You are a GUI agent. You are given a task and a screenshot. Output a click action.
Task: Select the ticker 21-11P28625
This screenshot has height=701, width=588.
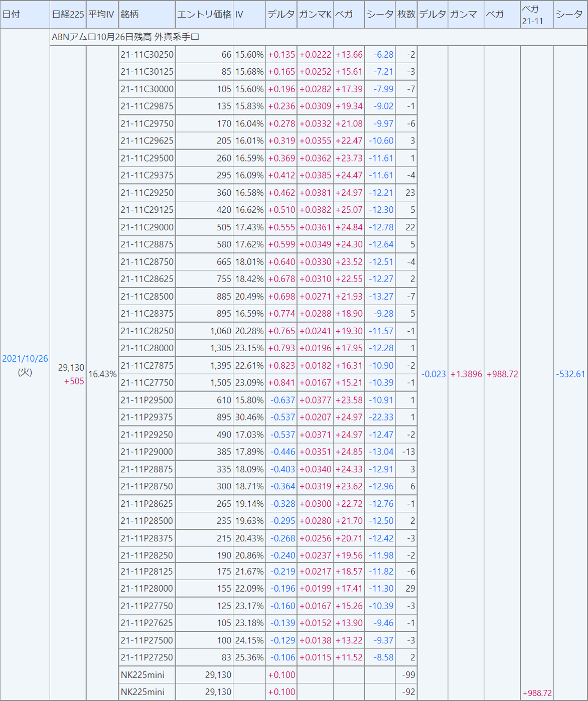click(x=146, y=505)
